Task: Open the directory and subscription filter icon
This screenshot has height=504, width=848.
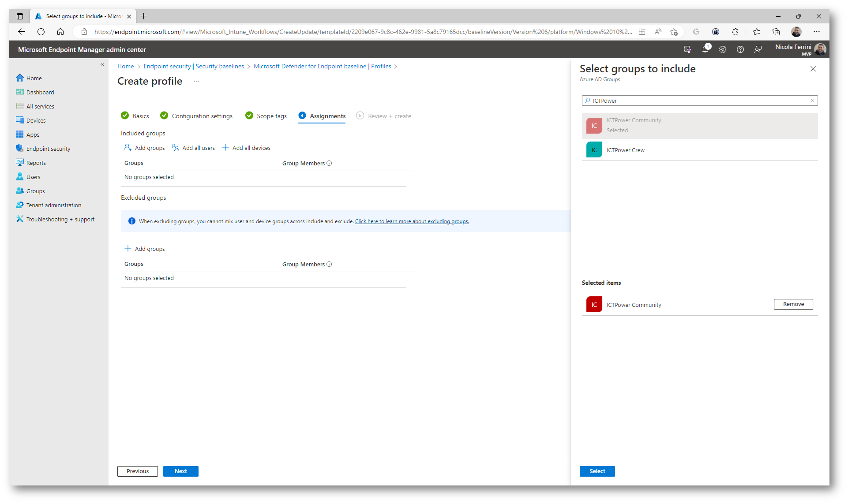Action: point(687,49)
